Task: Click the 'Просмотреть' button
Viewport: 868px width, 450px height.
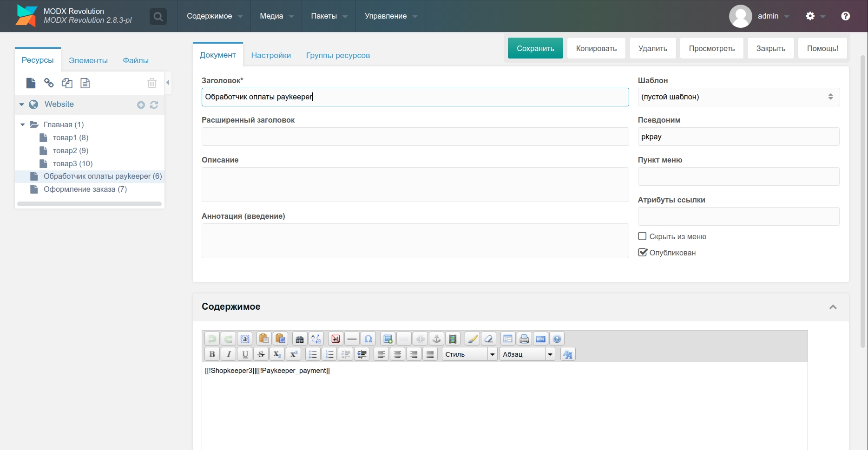Action: [x=711, y=48]
